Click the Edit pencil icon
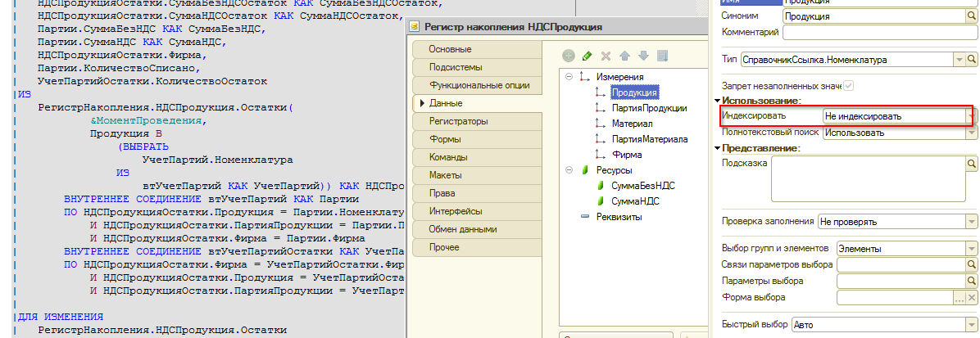Viewport: 980px width, 338px height. click(587, 56)
